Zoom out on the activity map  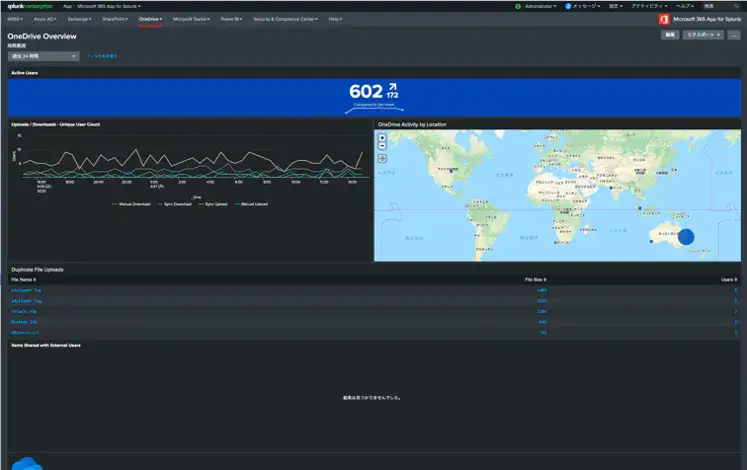coord(382,146)
